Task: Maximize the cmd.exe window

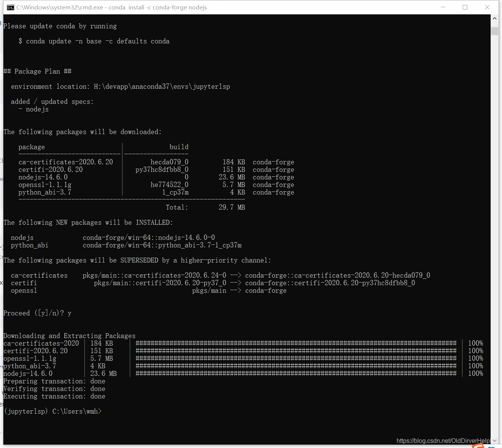Action: pyautogui.click(x=465, y=7)
